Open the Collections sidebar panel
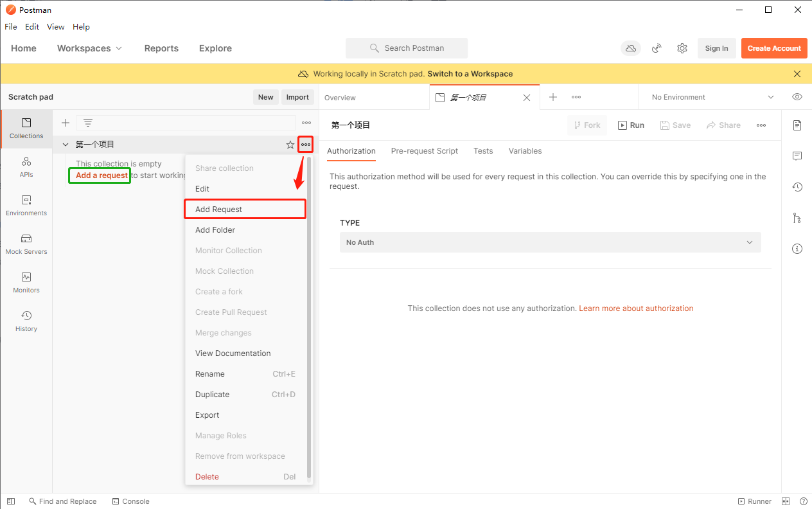Image resolution: width=812 pixels, height=509 pixels. [26, 129]
